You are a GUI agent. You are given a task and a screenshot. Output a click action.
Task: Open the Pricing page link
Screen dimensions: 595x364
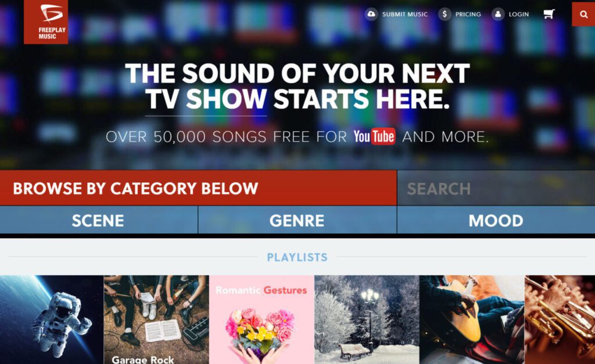468,15
